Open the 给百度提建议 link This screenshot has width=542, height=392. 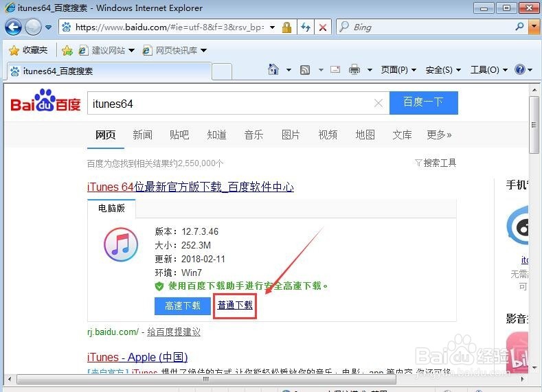click(x=174, y=332)
